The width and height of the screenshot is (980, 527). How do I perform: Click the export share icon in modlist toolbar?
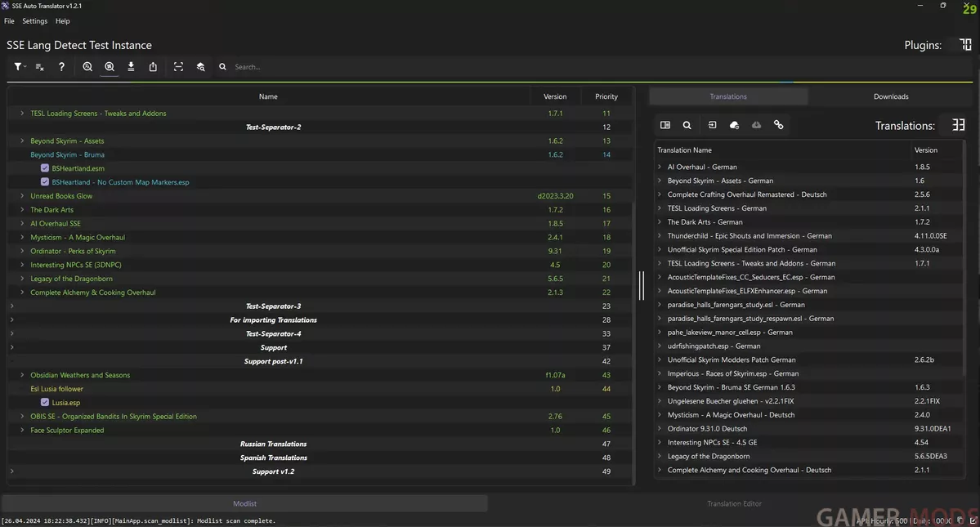pos(153,67)
